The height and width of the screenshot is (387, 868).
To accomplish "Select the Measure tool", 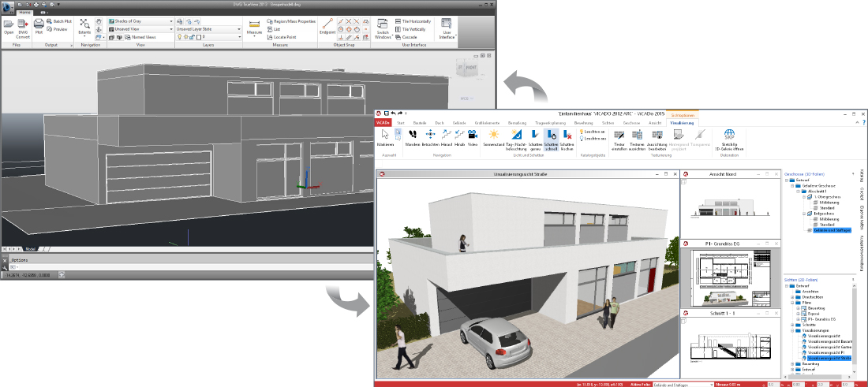I will (255, 28).
